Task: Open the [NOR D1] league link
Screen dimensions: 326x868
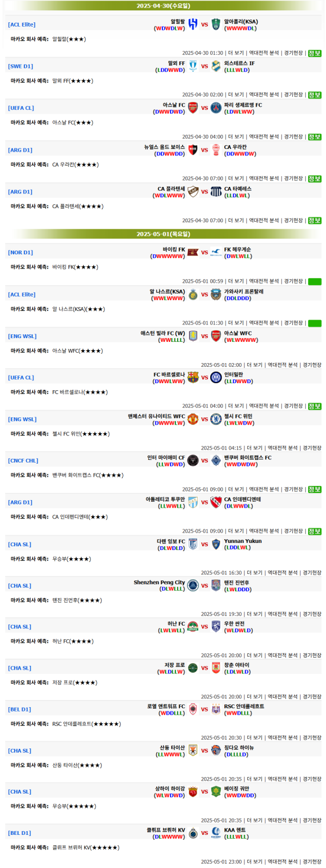Action: (x=21, y=252)
